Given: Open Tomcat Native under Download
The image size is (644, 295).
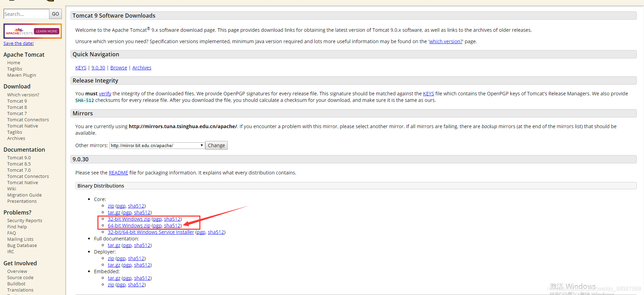Looking at the screenshot, I should click(x=22, y=126).
